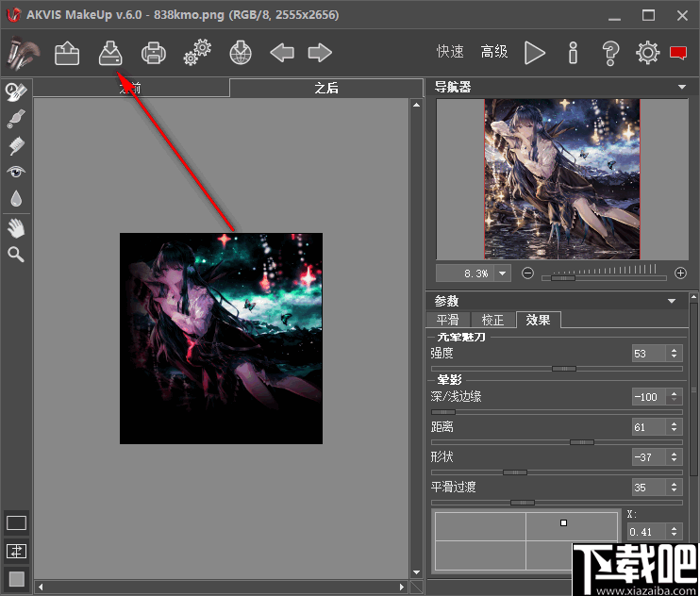Screen dimensions: 700x596
Task: Open an image with the upload icon
Action: click(x=67, y=53)
